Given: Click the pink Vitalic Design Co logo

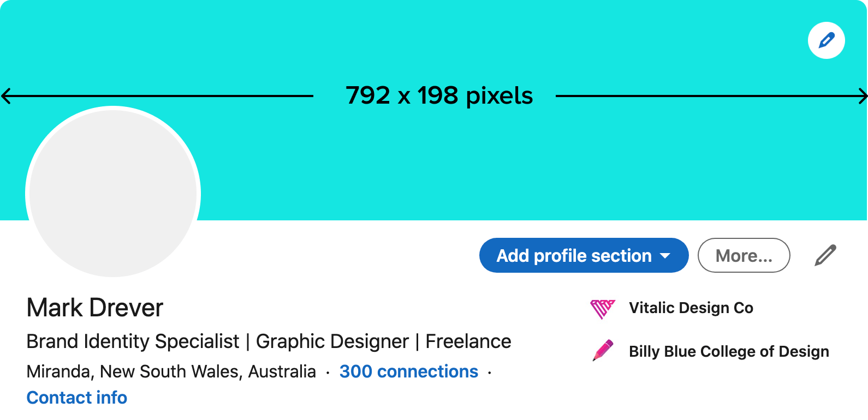Looking at the screenshot, I should pyautogui.click(x=603, y=309).
